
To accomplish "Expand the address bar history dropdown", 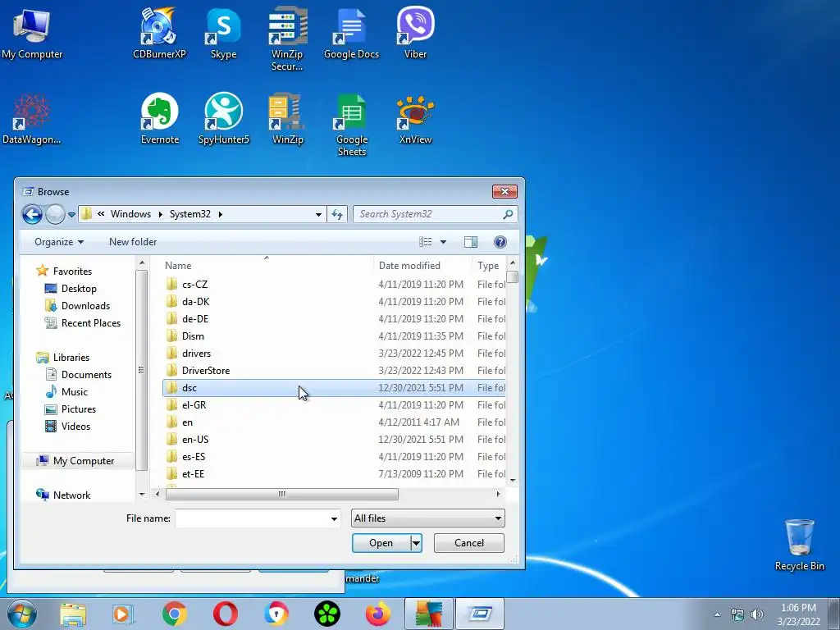I will click(x=318, y=214).
